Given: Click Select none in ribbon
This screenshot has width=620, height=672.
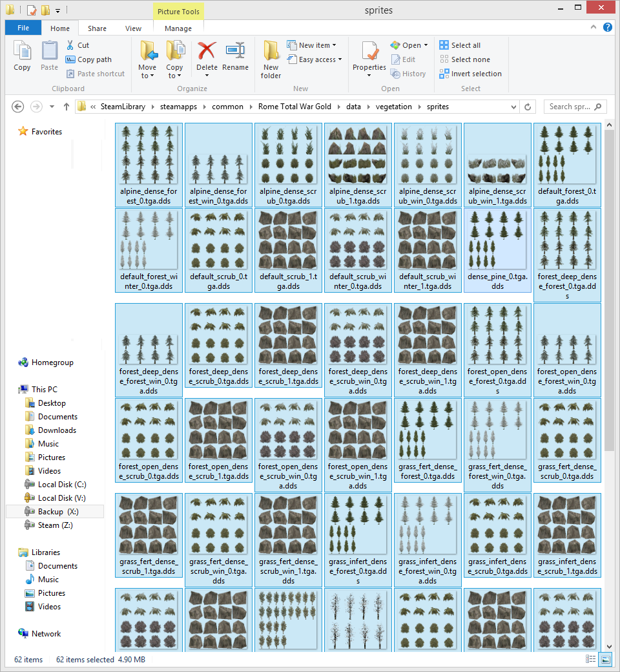Looking at the screenshot, I should 465,59.
